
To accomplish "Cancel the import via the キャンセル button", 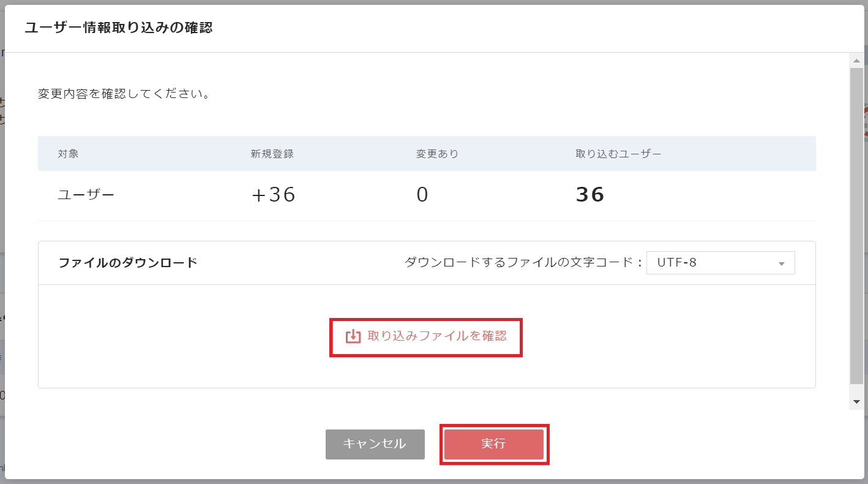I will click(375, 444).
